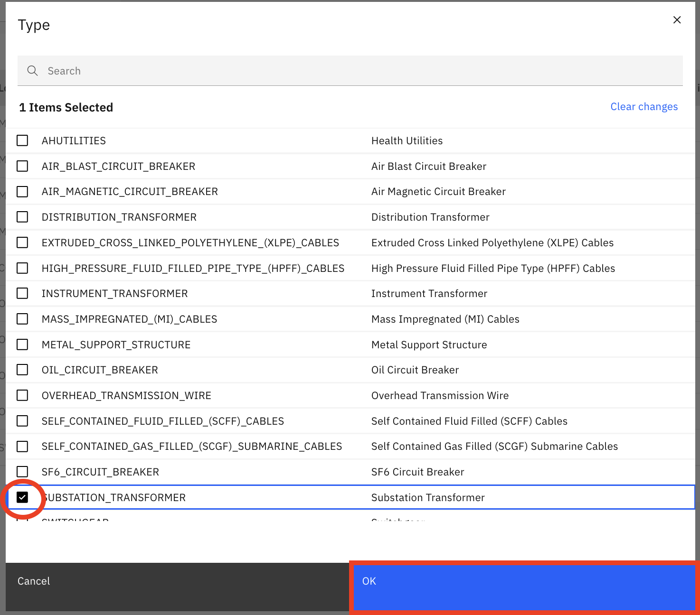Select the 'Substation Transformer' description
This screenshot has height=615, width=700.
428,497
